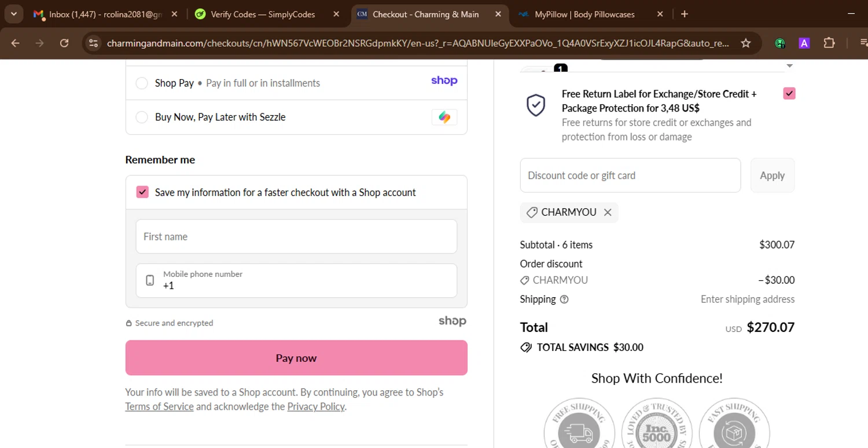Focus the Mobile phone number field

(296, 280)
